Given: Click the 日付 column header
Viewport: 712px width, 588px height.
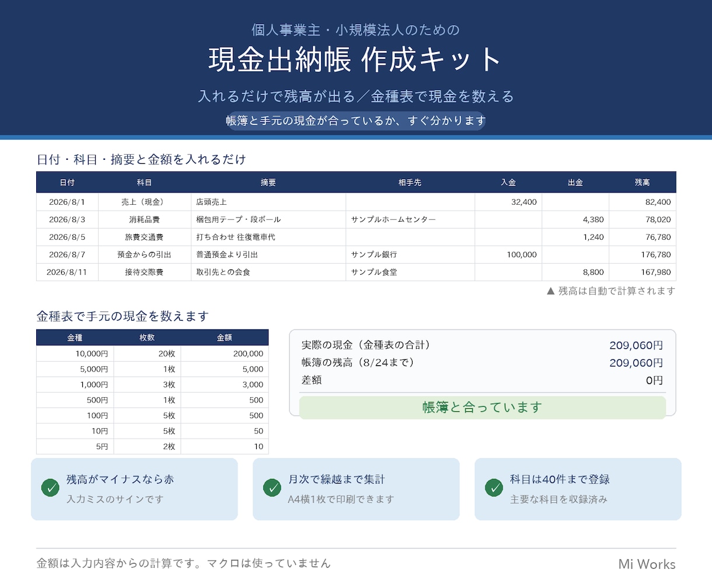Looking at the screenshot, I should pos(67,183).
